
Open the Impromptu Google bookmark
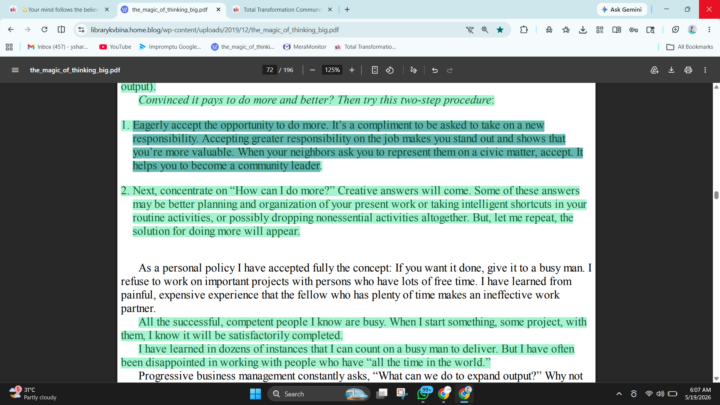pos(170,47)
